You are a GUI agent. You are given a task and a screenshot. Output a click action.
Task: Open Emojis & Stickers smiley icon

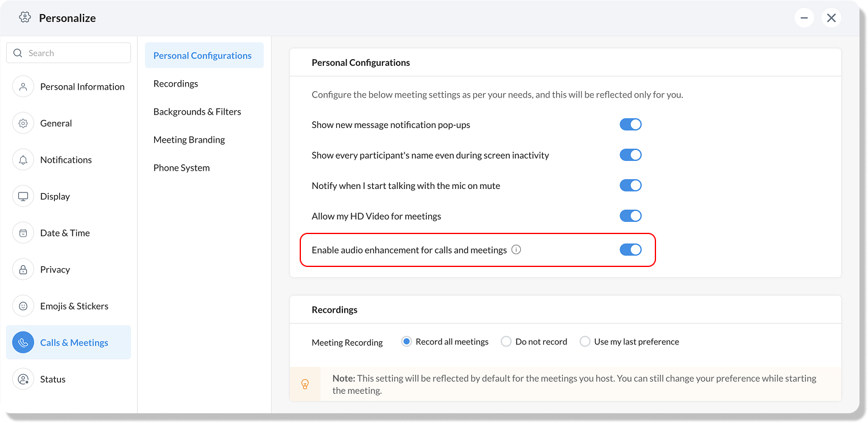point(23,306)
